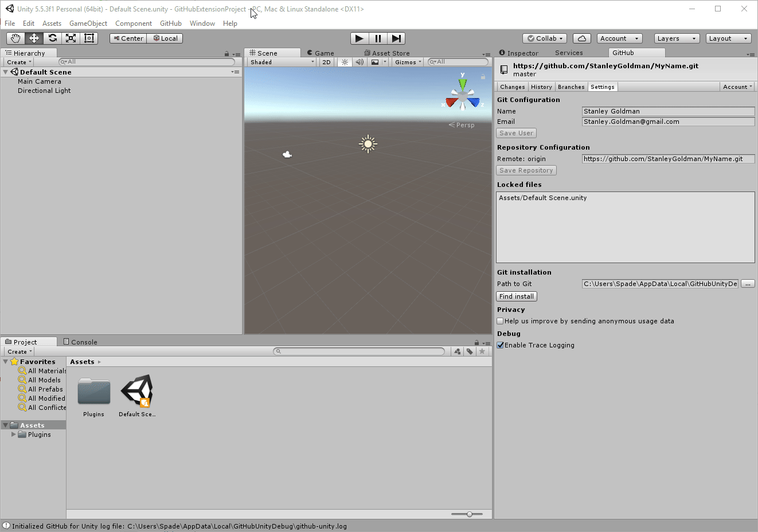Toggle scene audio speaker icon
The width and height of the screenshot is (758, 532).
tap(360, 62)
